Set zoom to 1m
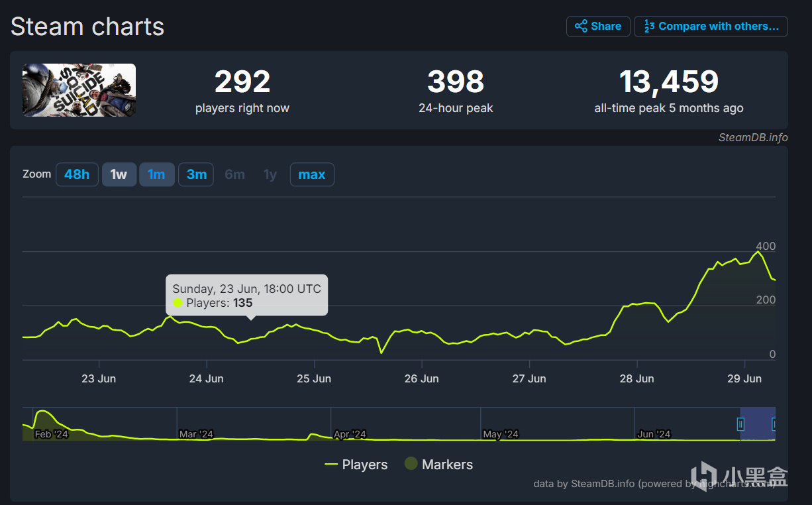 tap(157, 174)
